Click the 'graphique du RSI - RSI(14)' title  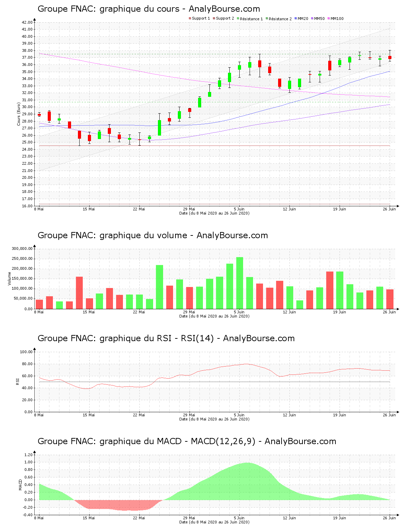pos(166,338)
